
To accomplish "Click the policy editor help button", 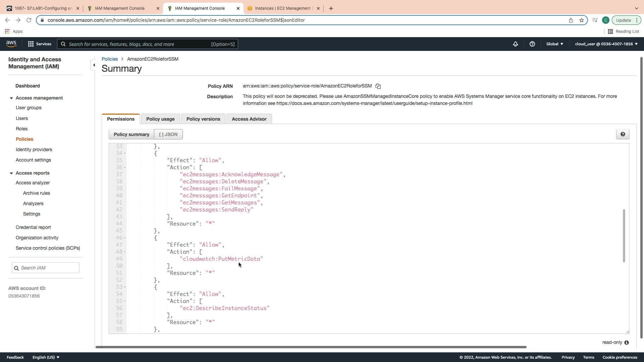I will point(623,134).
